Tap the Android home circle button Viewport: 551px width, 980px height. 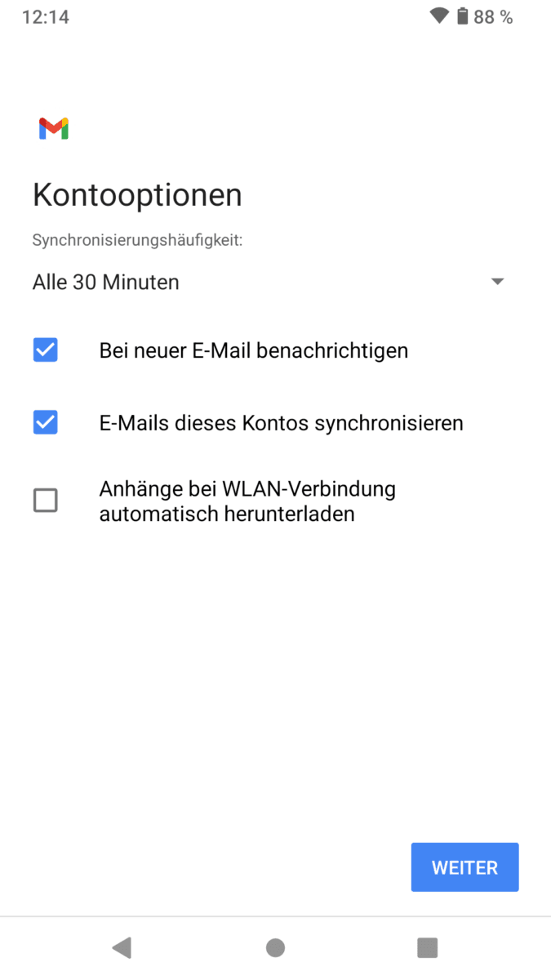click(275, 947)
